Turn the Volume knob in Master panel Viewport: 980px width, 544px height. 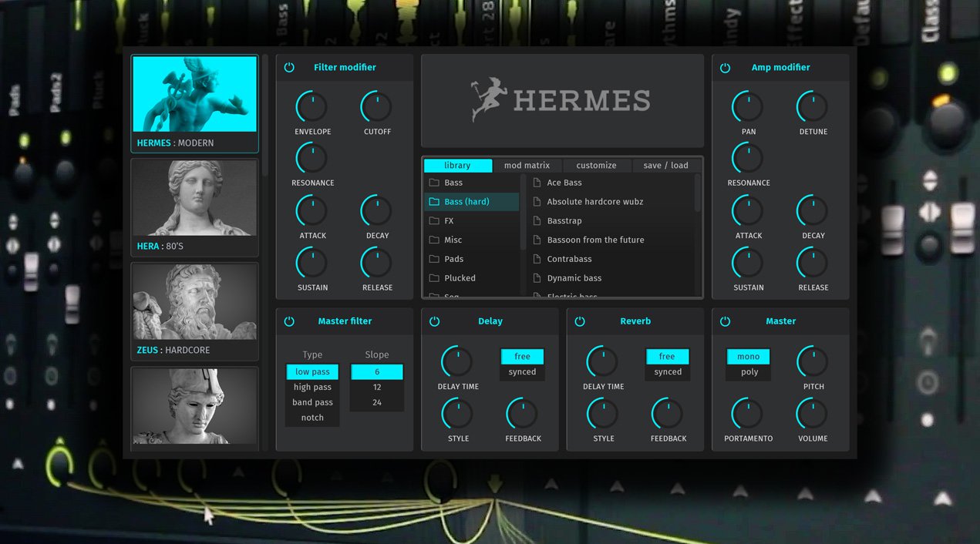(811, 415)
